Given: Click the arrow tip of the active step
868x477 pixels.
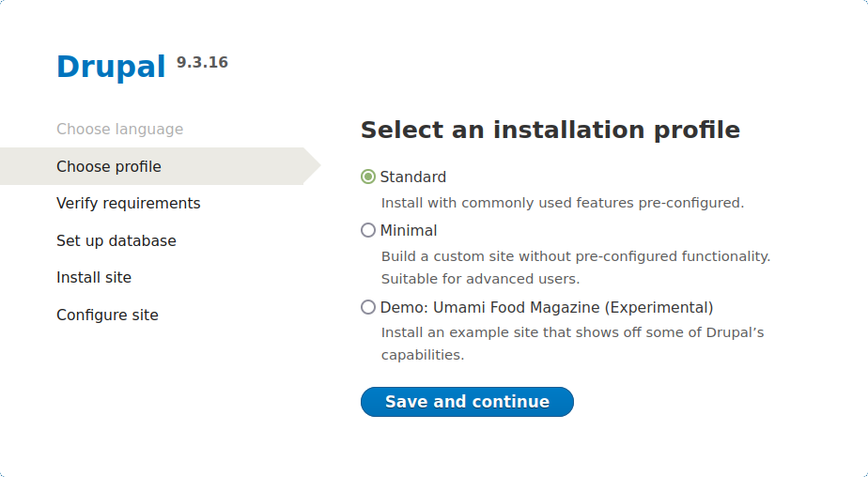Looking at the screenshot, I should pos(314,166).
